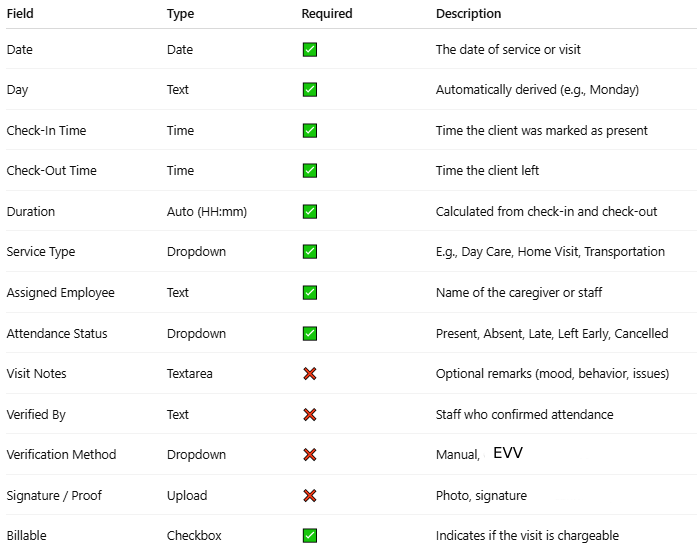The image size is (697, 559).
Task: Click the green checkmark for Check-Out Time
Action: point(310,171)
